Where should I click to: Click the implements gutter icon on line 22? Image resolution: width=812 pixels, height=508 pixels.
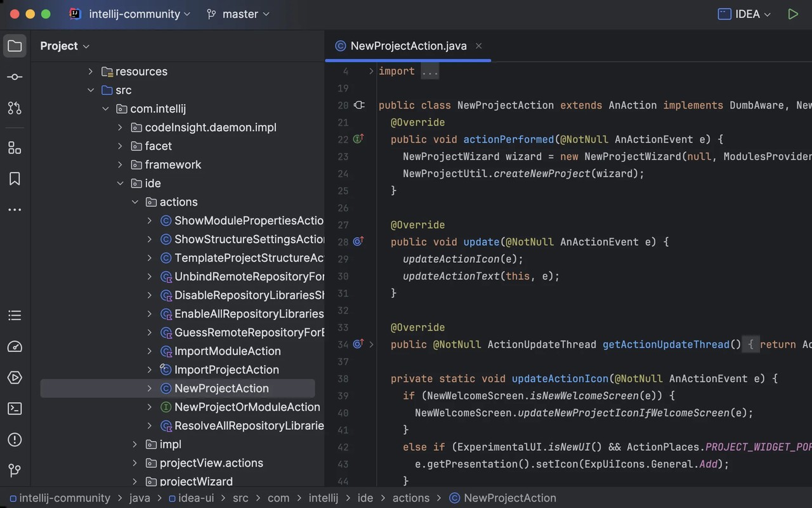358,139
